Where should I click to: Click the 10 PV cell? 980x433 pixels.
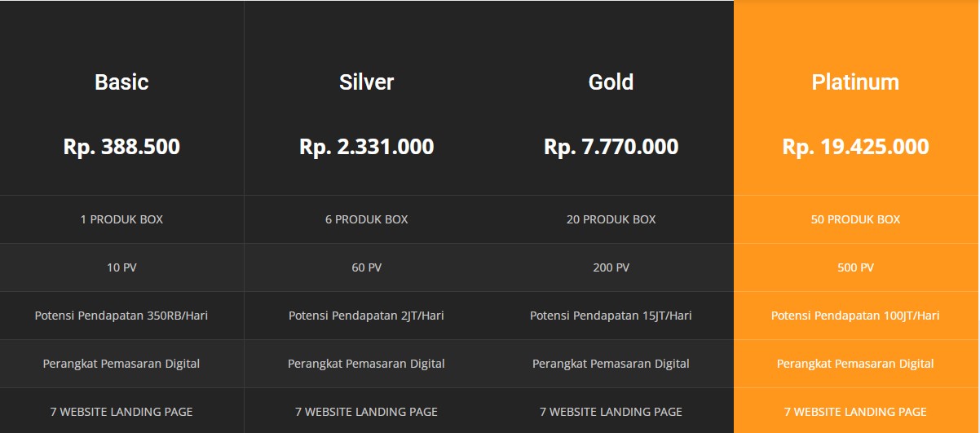(121, 267)
